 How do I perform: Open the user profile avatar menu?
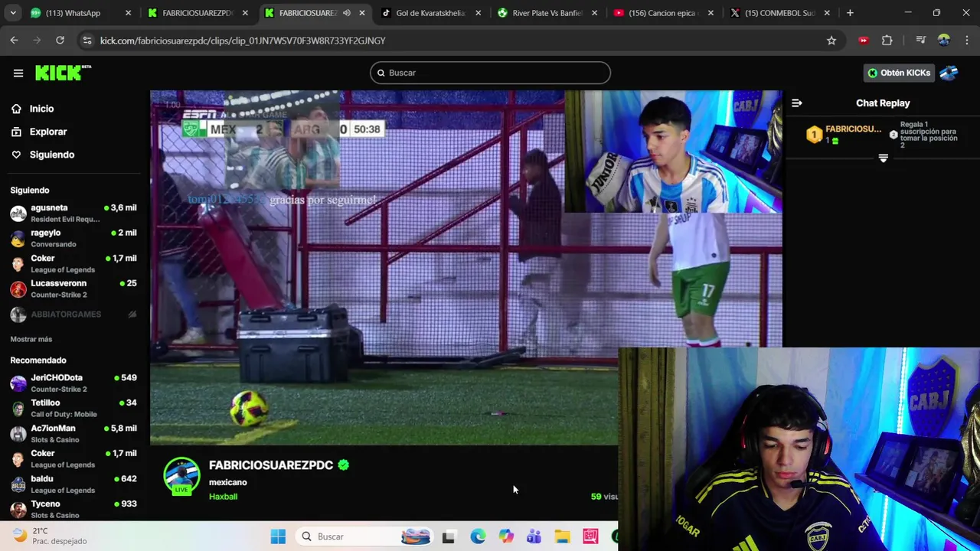949,73
